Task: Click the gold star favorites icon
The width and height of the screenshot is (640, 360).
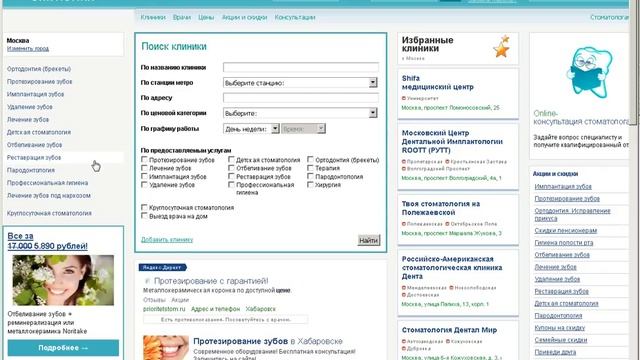Action: pos(502,47)
